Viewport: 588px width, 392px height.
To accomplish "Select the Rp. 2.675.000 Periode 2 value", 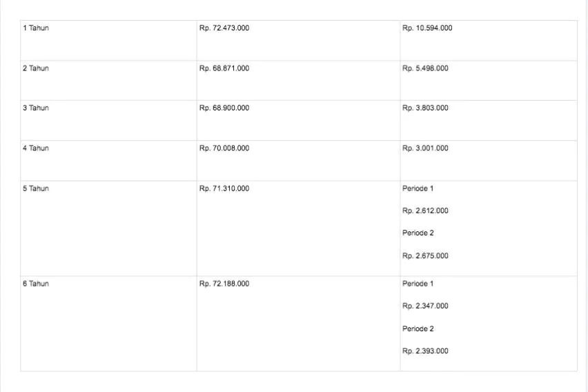I will tap(425, 256).
